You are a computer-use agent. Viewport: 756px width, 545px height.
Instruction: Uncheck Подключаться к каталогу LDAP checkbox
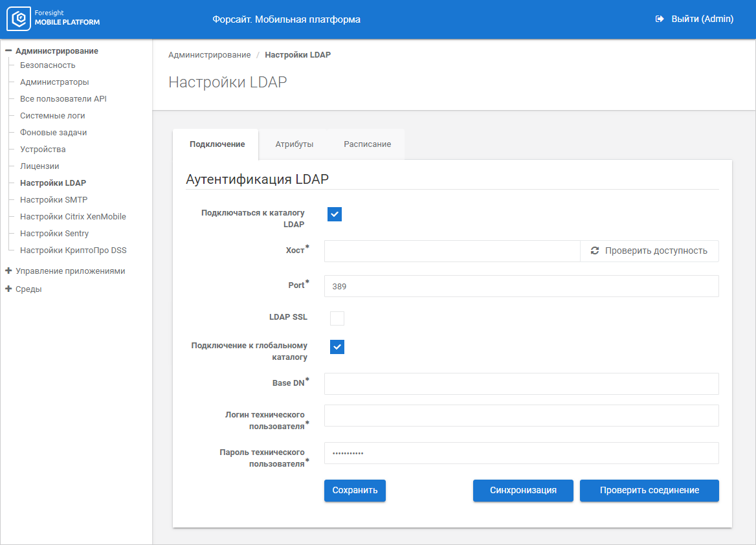tap(334, 214)
